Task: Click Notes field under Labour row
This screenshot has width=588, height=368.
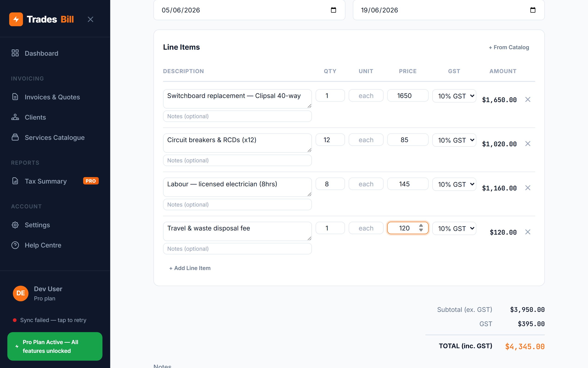Action: click(237, 205)
